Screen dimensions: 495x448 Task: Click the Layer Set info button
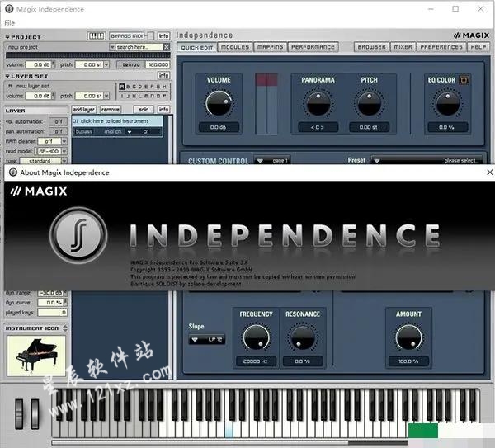click(x=163, y=75)
